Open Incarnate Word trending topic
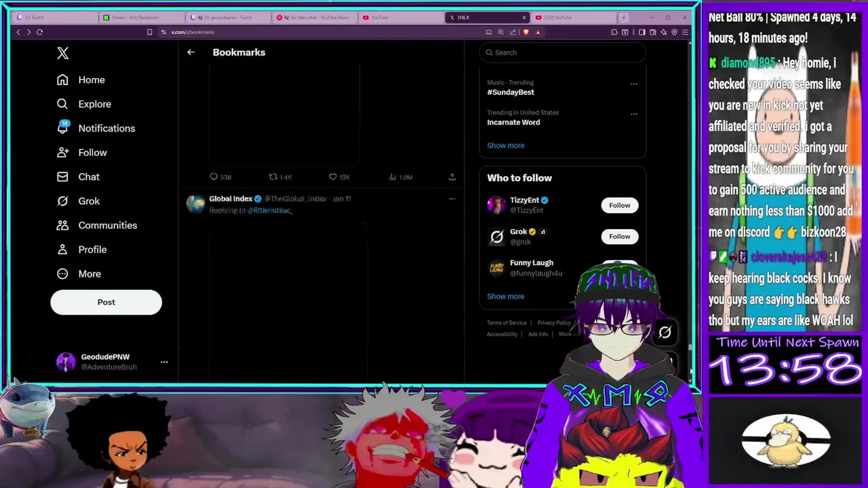Viewport: 868px width, 488px height. click(x=513, y=123)
